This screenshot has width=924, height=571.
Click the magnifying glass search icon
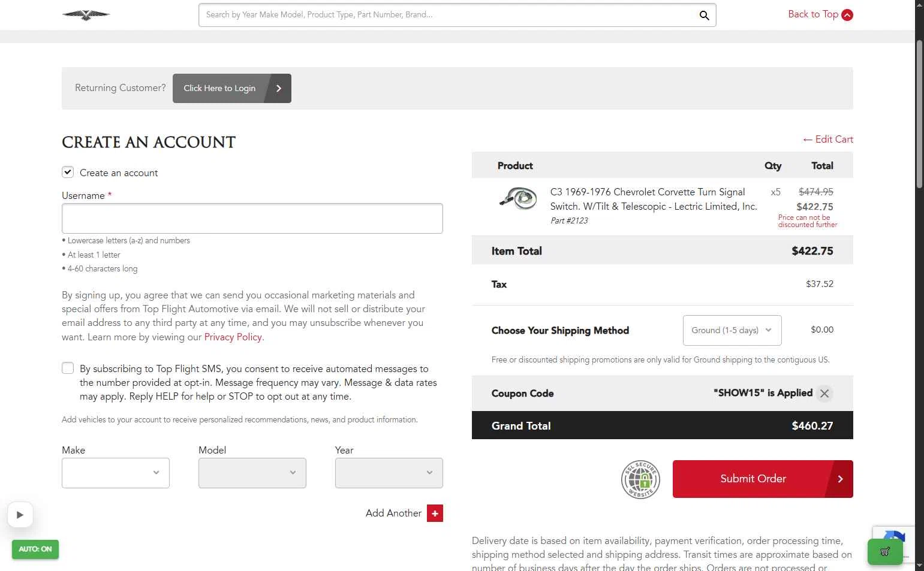click(x=704, y=15)
